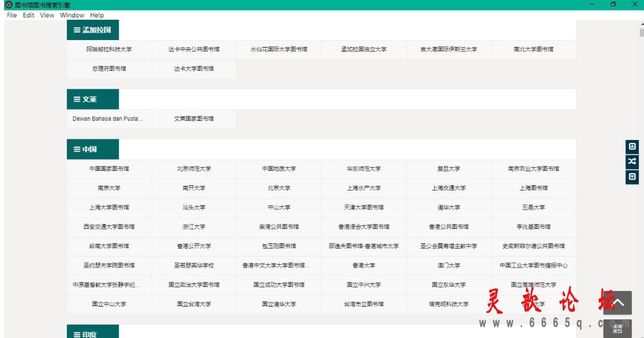The height and width of the screenshot is (338, 644).
Task: Open 南北大学图书馆 link
Action: (x=534, y=49)
